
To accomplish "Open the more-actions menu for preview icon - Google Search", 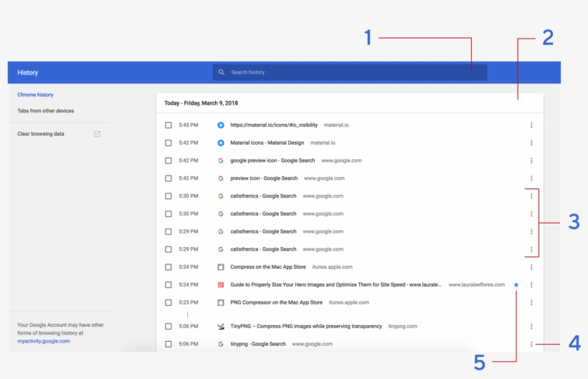I will pos(531,178).
